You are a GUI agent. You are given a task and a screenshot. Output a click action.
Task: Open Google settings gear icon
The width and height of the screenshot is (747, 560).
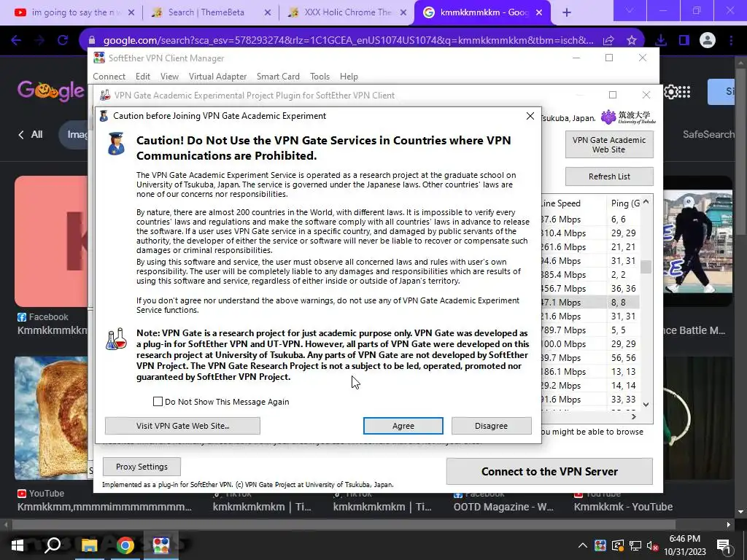[671, 92]
